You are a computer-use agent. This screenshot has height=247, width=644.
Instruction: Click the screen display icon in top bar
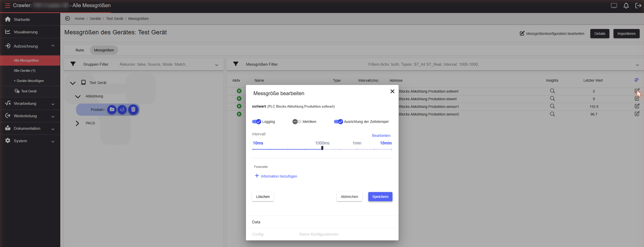point(614,6)
